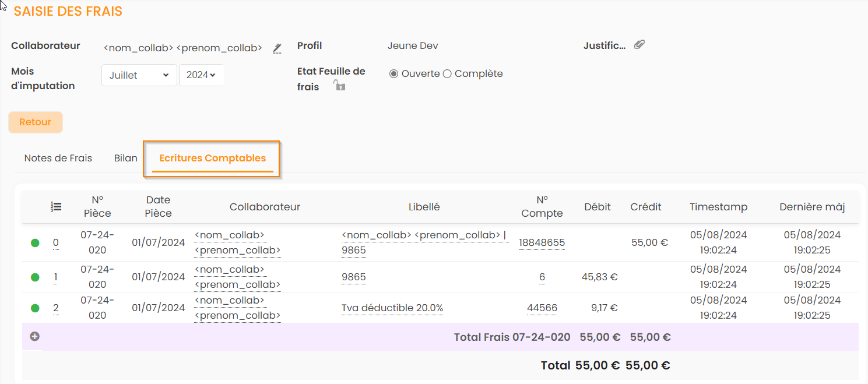This screenshot has width=868, height=384.
Task: Click the paperclip attachment icon next to Justific
Action: [639, 45]
